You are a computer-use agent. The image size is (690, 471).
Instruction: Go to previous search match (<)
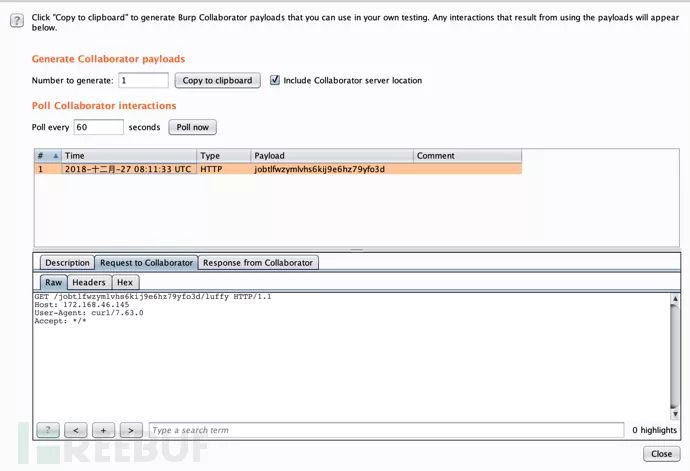point(76,430)
